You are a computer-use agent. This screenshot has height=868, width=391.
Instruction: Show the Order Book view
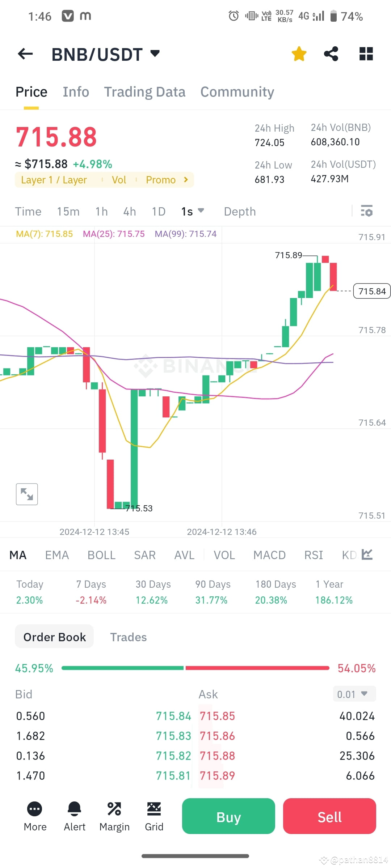pos(54,637)
